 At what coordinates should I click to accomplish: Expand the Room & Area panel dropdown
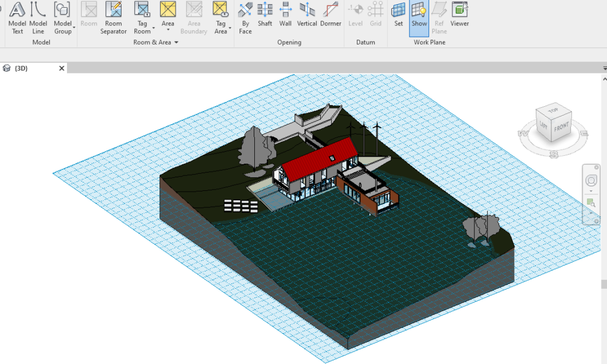tap(176, 42)
